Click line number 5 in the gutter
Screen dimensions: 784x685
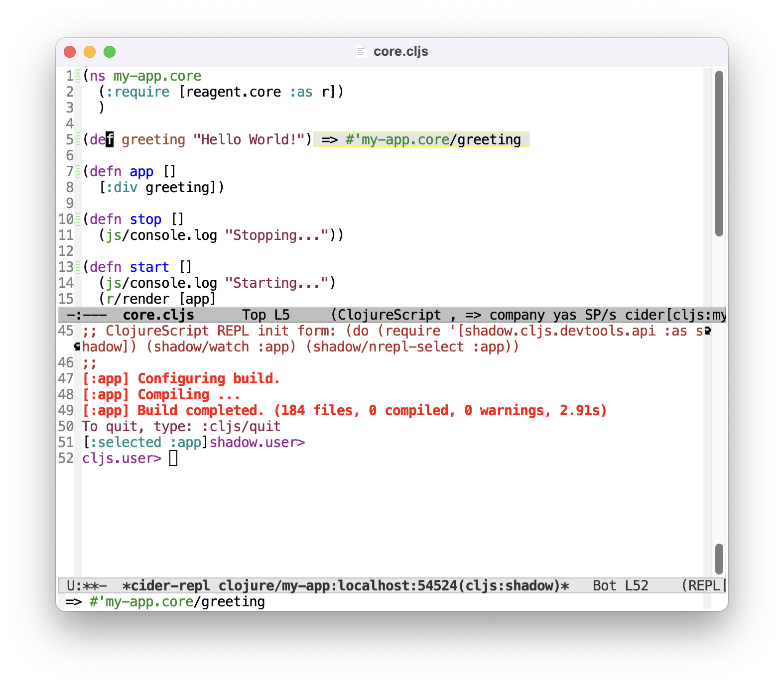pyautogui.click(x=70, y=139)
